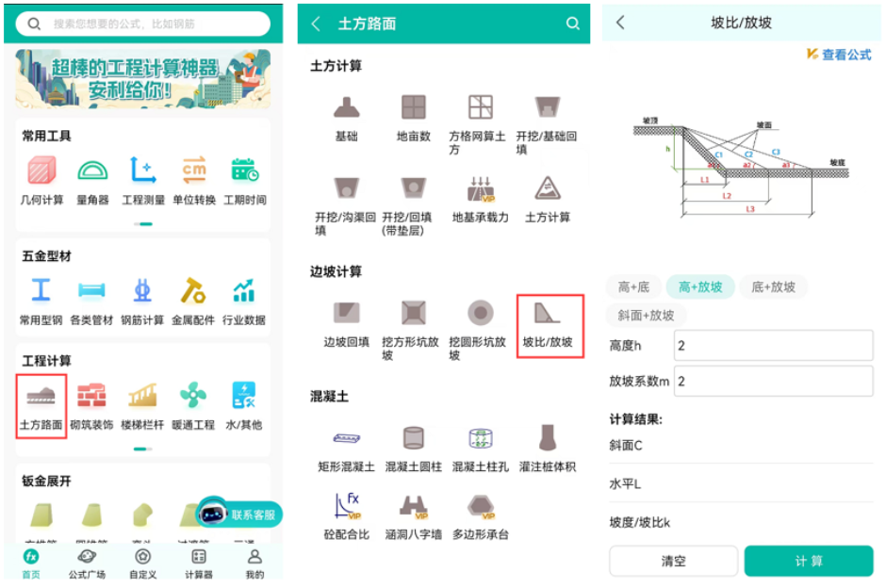Open the 查看公式 link

pos(839,55)
